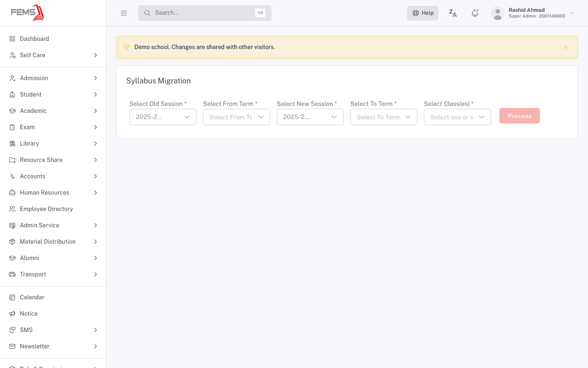Toggle sidebar with hamburger menu icon
The height and width of the screenshot is (368, 588).
click(x=124, y=13)
